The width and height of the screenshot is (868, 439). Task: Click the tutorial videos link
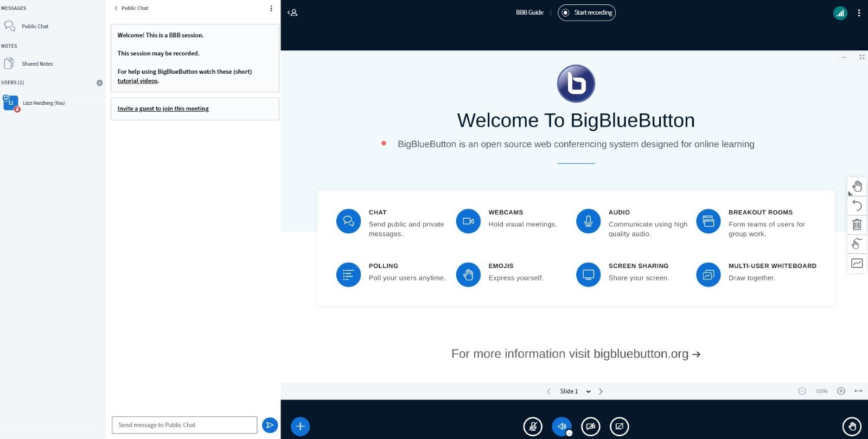tap(138, 81)
